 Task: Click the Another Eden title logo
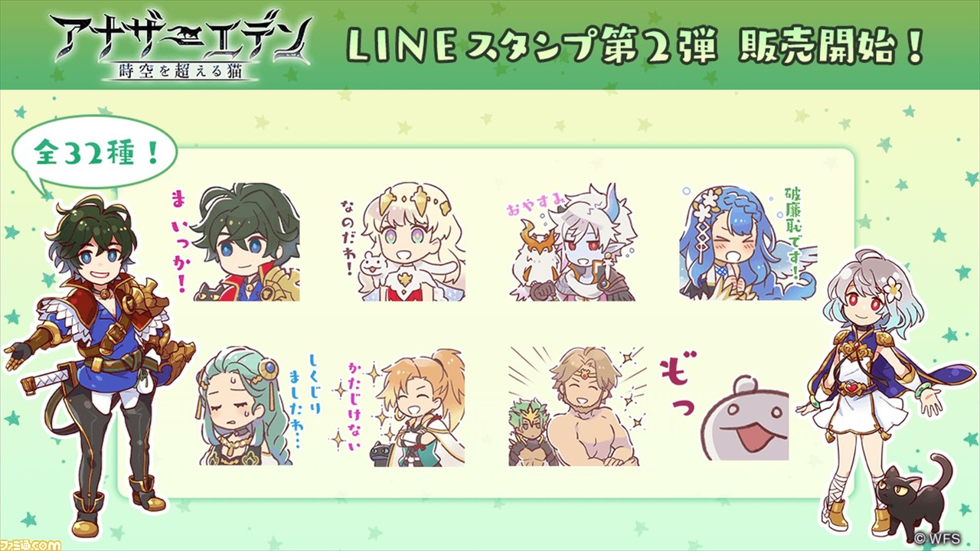182,46
